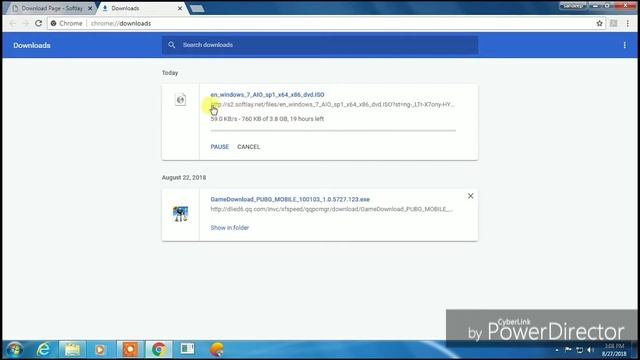The image size is (640, 360).
Task: Close the Downloads tab
Action: point(180,8)
